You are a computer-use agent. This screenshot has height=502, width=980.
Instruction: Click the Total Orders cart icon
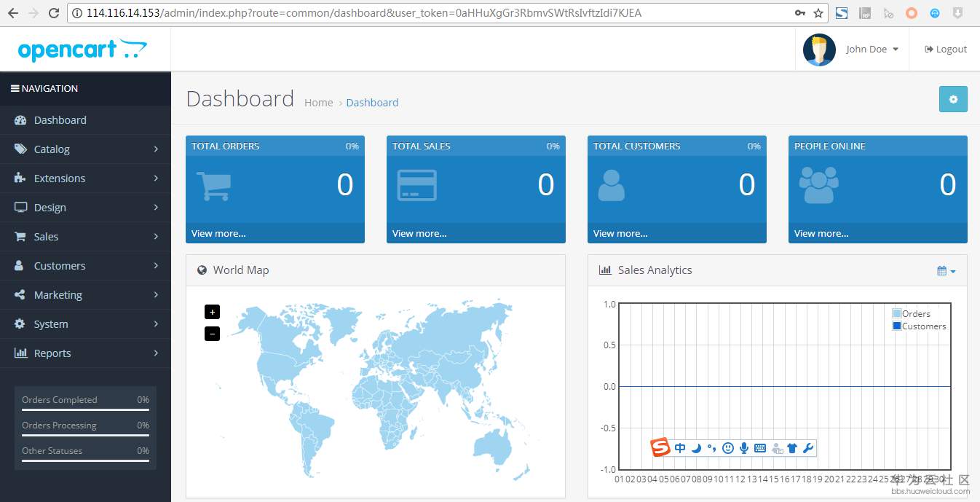214,185
